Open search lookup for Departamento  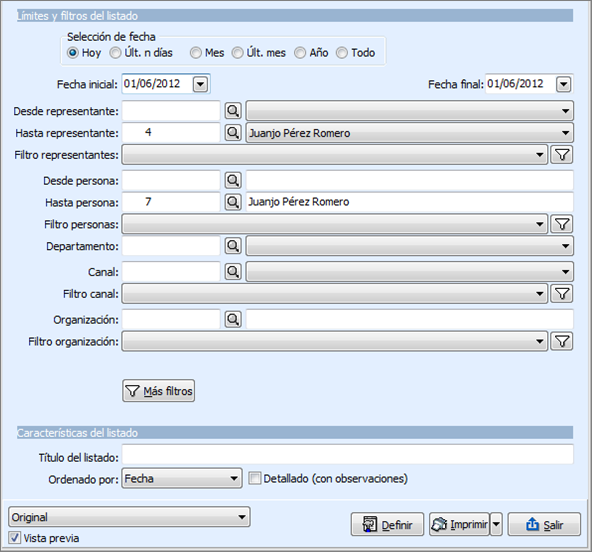[x=233, y=246]
